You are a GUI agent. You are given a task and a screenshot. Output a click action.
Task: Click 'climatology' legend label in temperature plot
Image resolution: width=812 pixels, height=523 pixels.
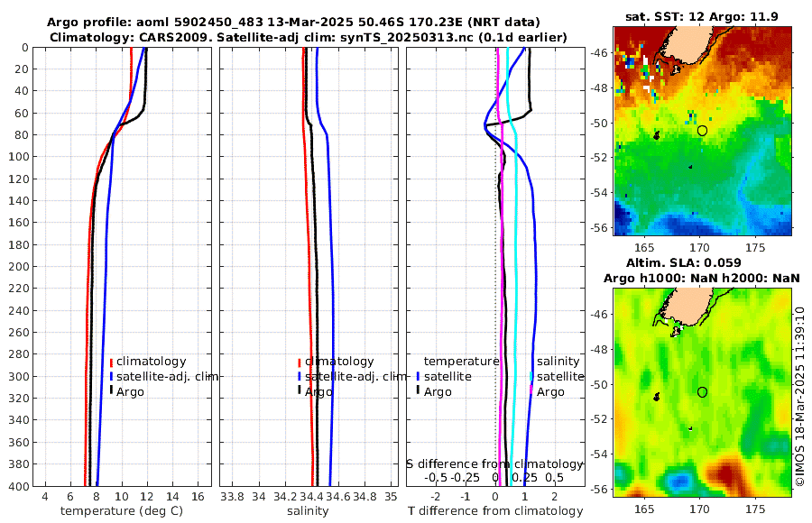[x=152, y=362]
